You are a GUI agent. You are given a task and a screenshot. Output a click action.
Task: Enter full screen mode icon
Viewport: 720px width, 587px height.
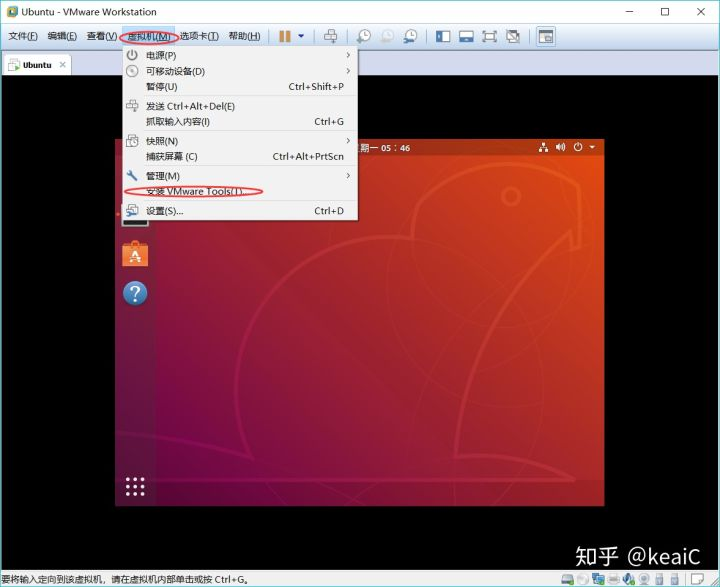pos(489,36)
